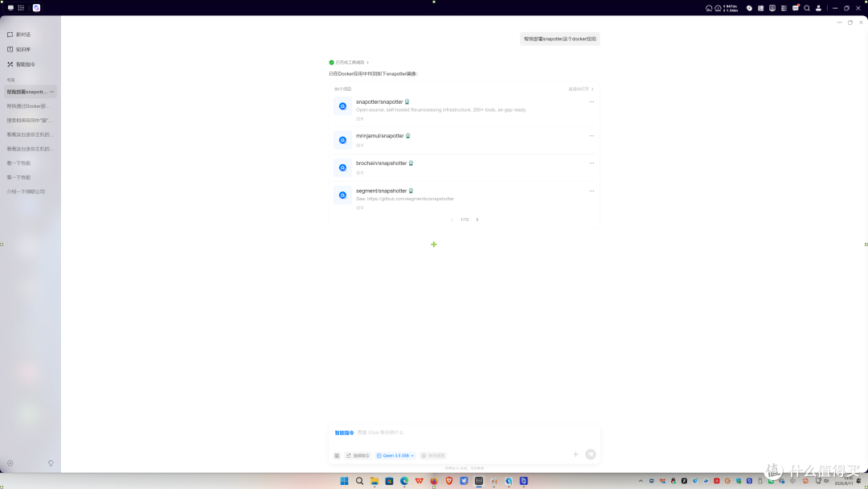The image size is (868, 489).
Task: Open more options for segment/snapshotter
Action: tap(592, 191)
